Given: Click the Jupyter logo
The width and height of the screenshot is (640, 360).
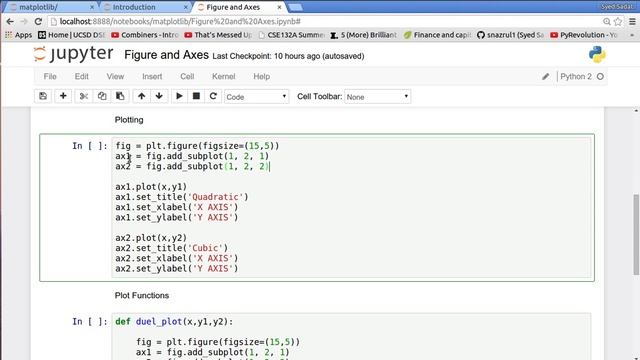Looking at the screenshot, I should tap(73, 54).
